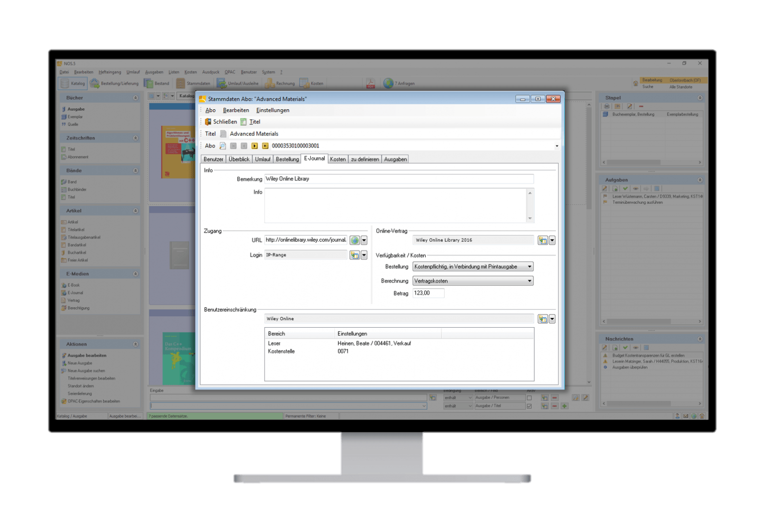
Task: Open the dropdown arrow beside Online-Vertrag icon
Action: 552,240
